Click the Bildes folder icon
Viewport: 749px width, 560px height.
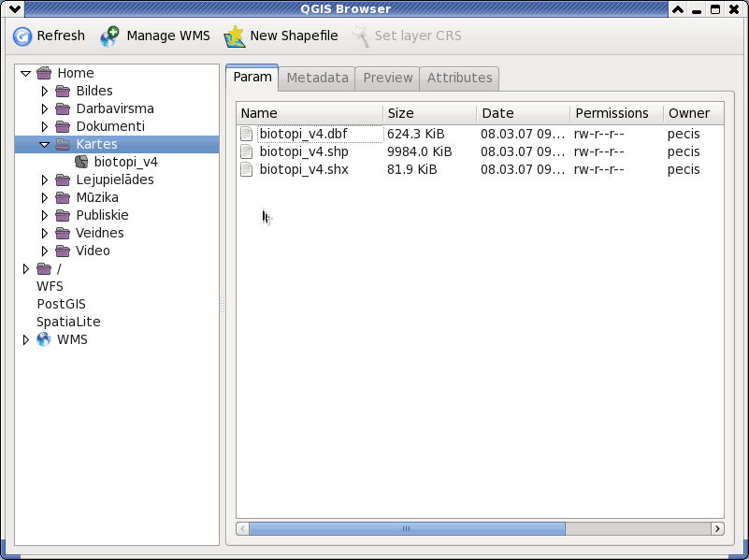(63, 91)
